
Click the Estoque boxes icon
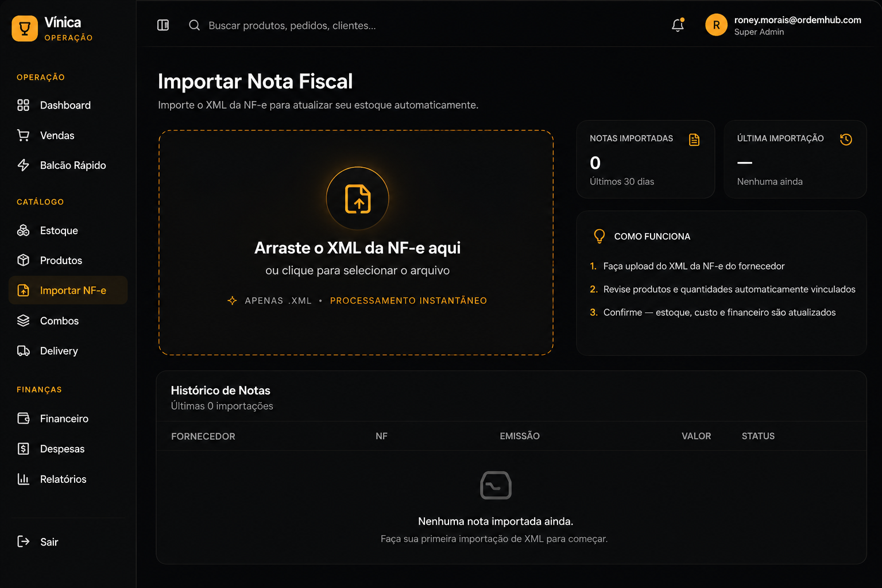(x=23, y=230)
